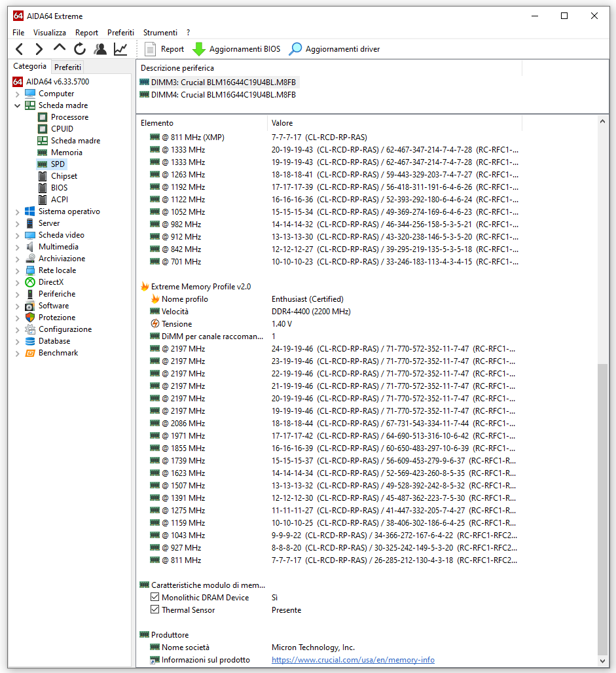Viewport: 616px width, 673px height.
Task: Click the Memoria RAM icon in the tree
Action: coord(42,153)
